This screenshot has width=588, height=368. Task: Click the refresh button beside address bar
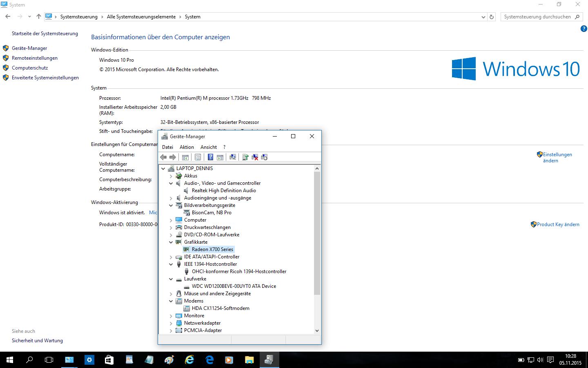pyautogui.click(x=492, y=17)
